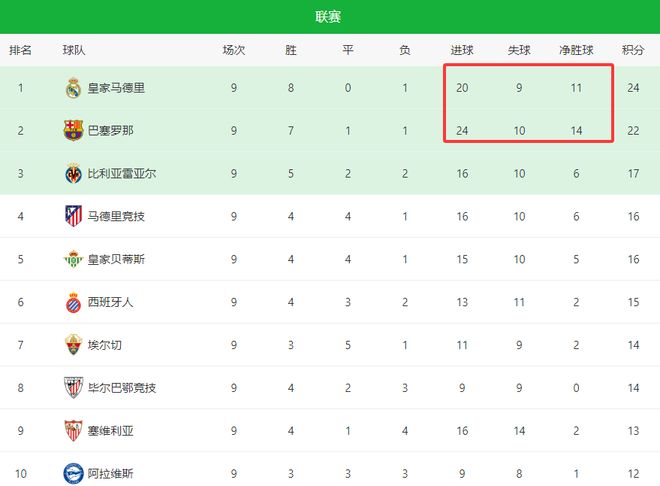Click the Atlético Madrid club crest

(x=73, y=216)
